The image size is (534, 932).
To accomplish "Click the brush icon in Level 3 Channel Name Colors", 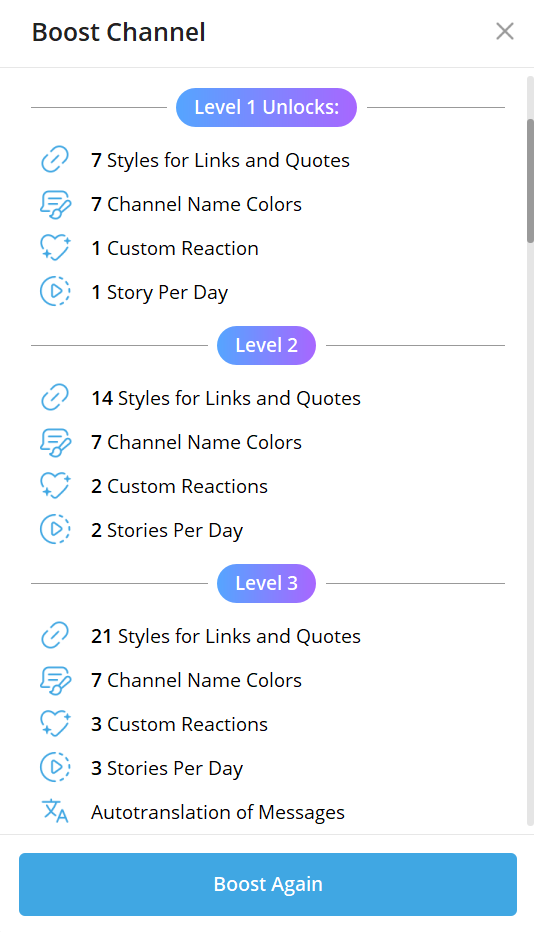I will tap(55, 680).
